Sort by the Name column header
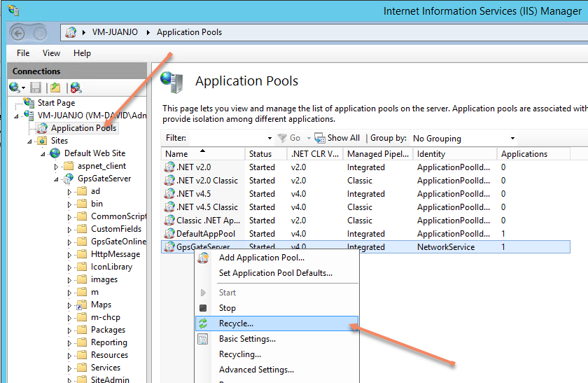This screenshot has height=383, width=588. [x=203, y=154]
